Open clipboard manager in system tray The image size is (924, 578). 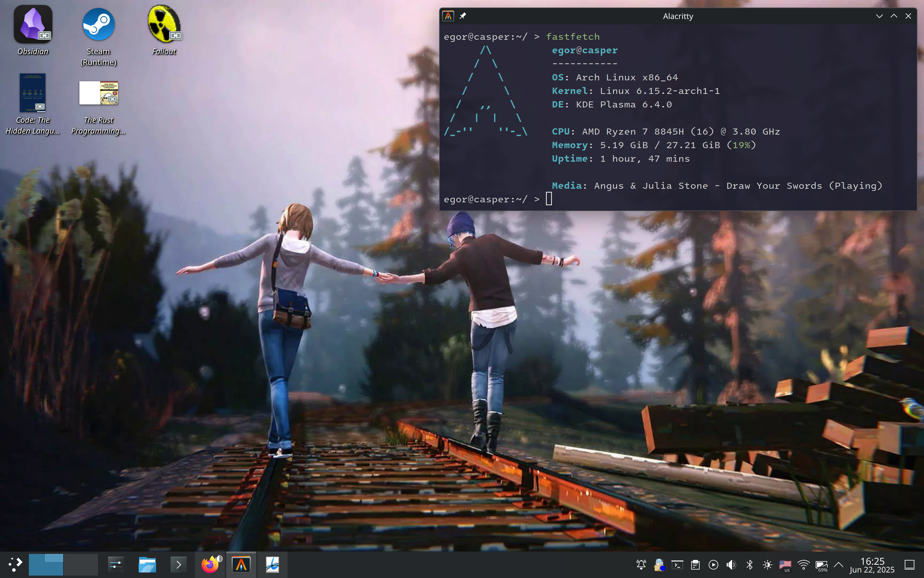click(695, 565)
